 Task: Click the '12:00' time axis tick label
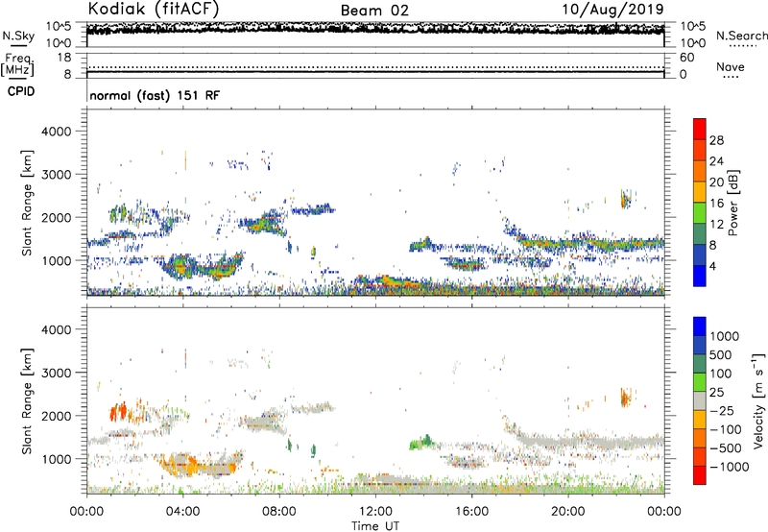[x=375, y=512]
